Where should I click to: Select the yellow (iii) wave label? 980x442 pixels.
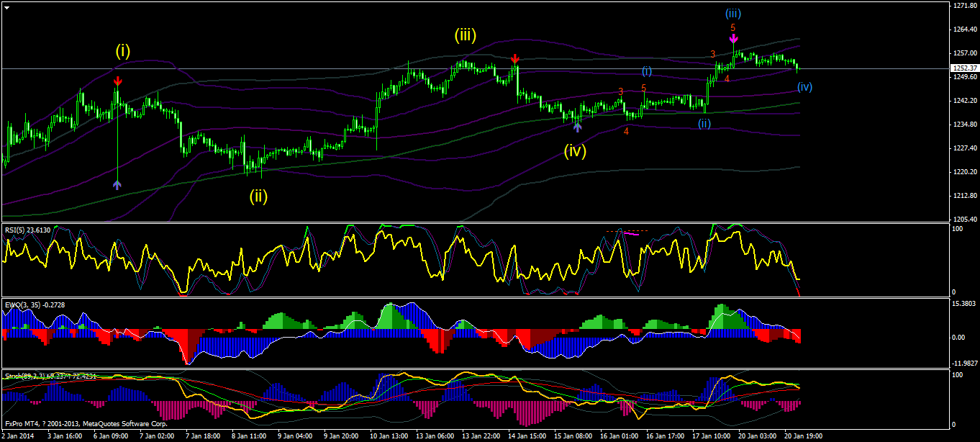click(466, 34)
